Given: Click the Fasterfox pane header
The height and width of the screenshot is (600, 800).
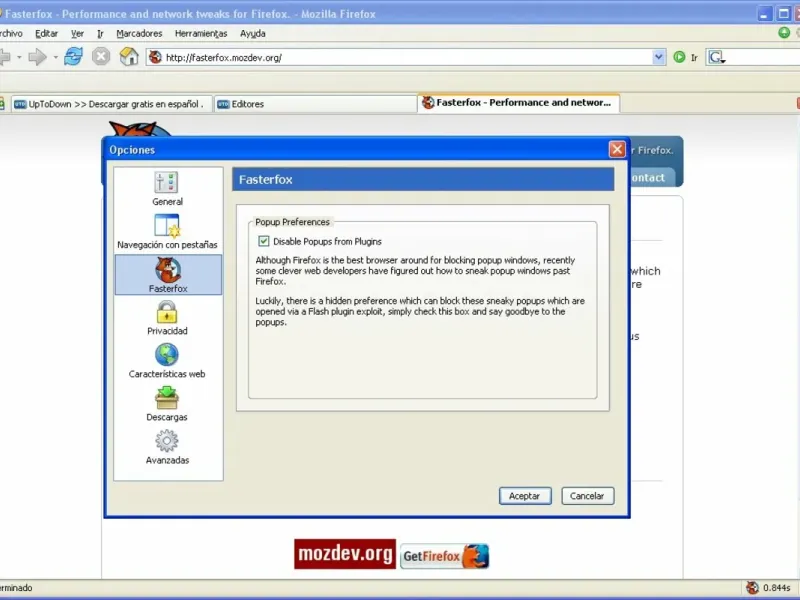Looking at the screenshot, I should (x=423, y=180).
